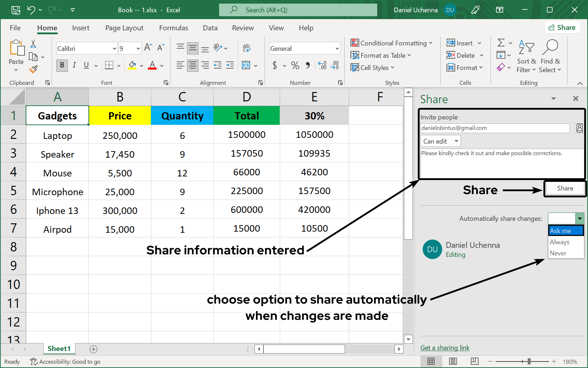Click the Percent Style icon

tap(295, 65)
